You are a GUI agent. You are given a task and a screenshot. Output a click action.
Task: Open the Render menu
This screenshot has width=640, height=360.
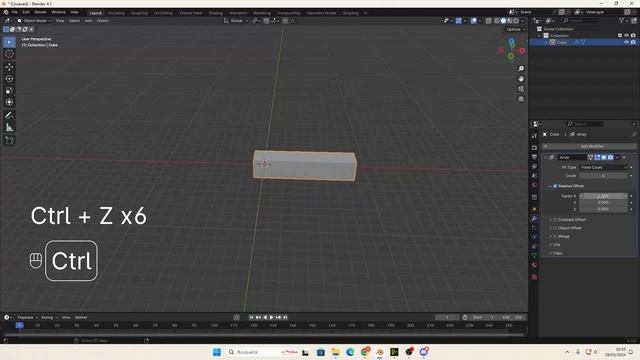point(40,13)
